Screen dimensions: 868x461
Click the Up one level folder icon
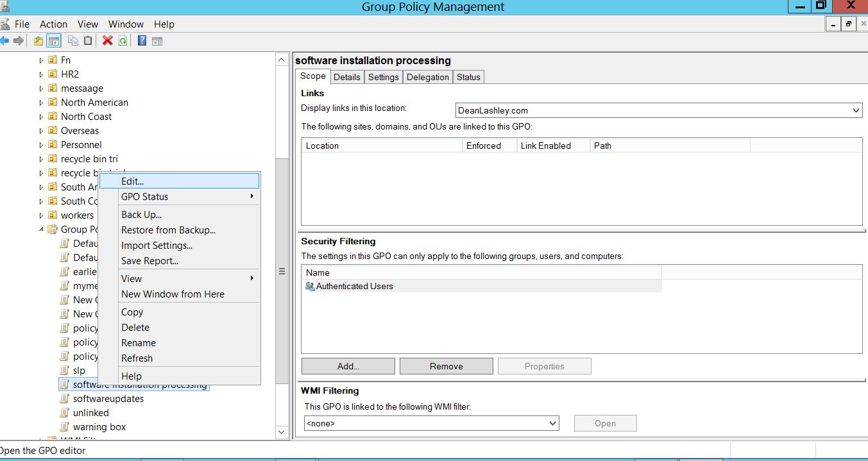38,41
